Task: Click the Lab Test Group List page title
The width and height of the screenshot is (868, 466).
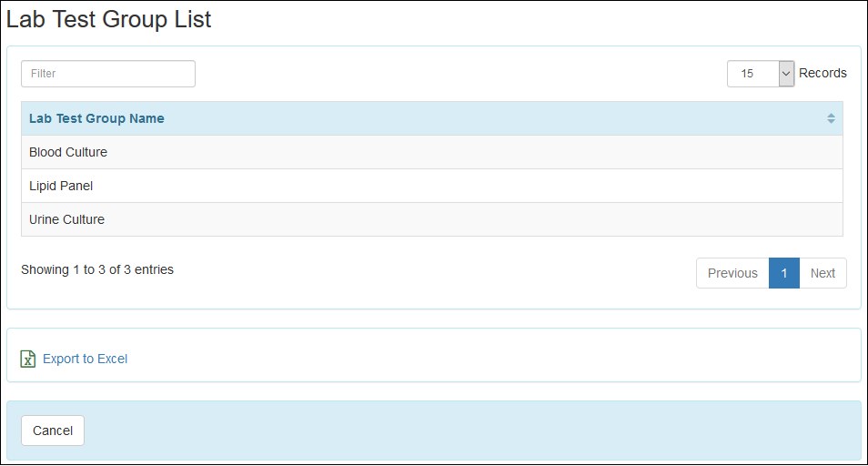Action: (x=109, y=19)
